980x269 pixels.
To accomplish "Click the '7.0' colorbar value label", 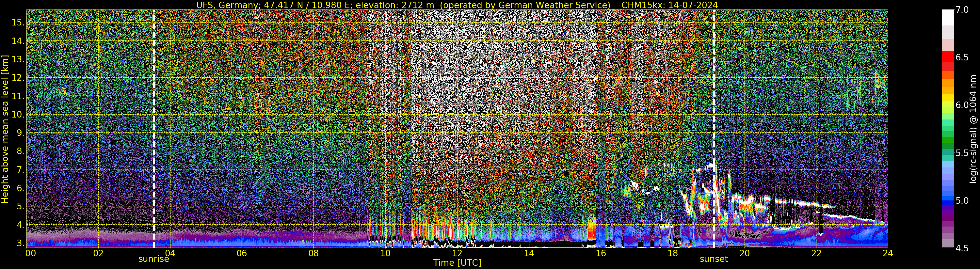I will tap(962, 10).
